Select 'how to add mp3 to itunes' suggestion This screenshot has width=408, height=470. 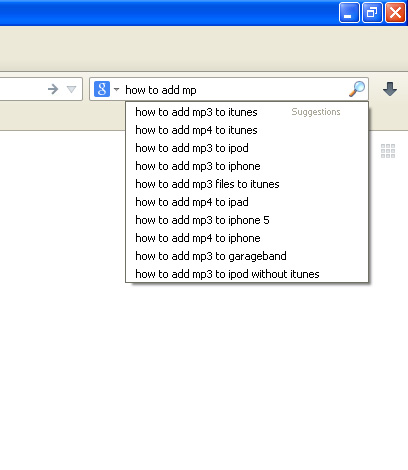247,112
